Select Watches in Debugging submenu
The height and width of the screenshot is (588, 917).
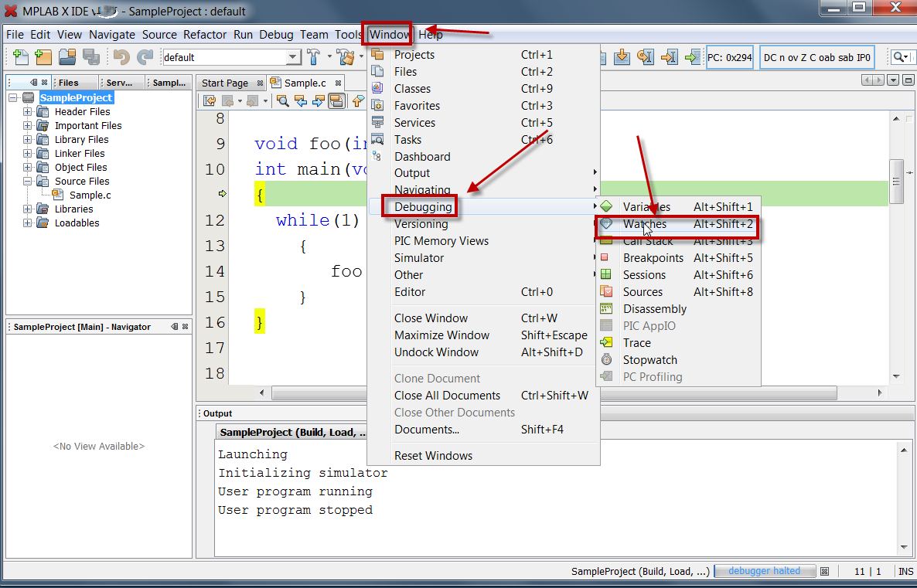click(644, 224)
